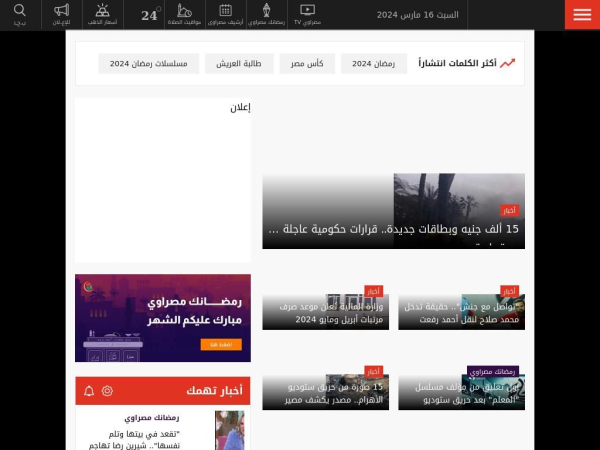
Task: Click the orange button on Ramadan banner
Action: point(221,344)
